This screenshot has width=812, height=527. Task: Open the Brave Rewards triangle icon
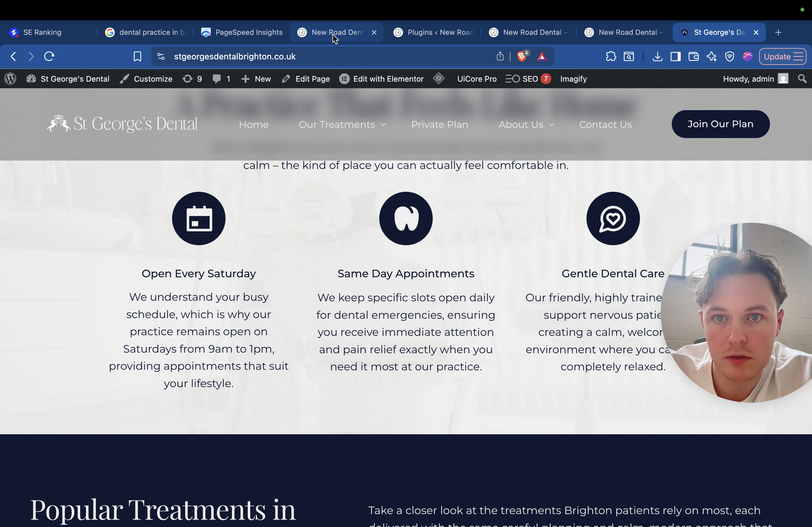coord(542,56)
